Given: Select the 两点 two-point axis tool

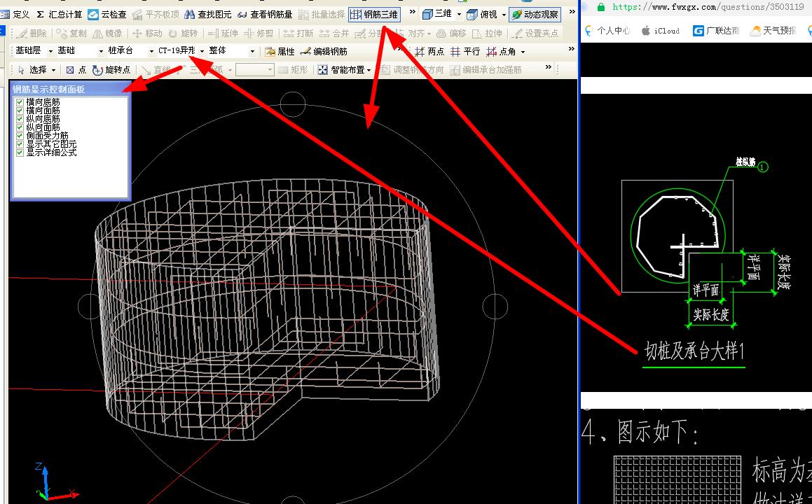Looking at the screenshot, I should (x=430, y=51).
